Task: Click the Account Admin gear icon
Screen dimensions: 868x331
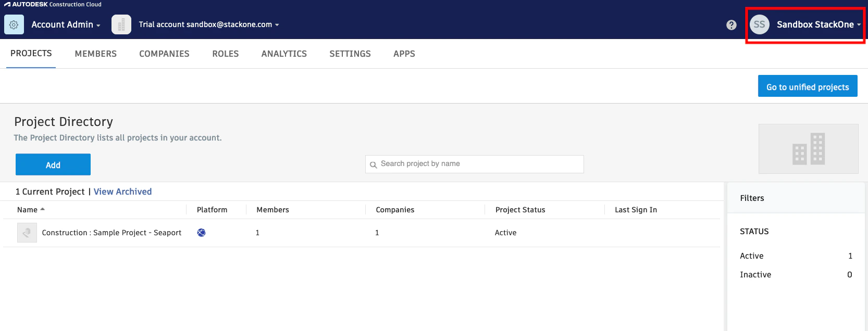Action: pos(14,24)
